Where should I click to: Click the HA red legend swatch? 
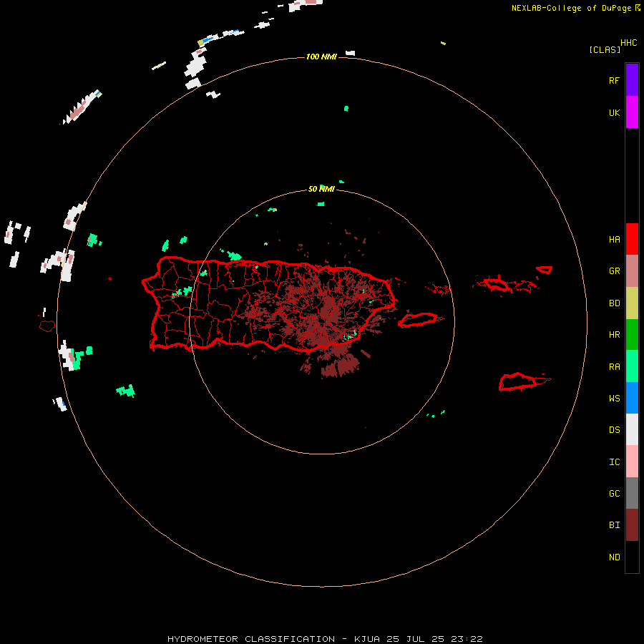tap(632, 239)
